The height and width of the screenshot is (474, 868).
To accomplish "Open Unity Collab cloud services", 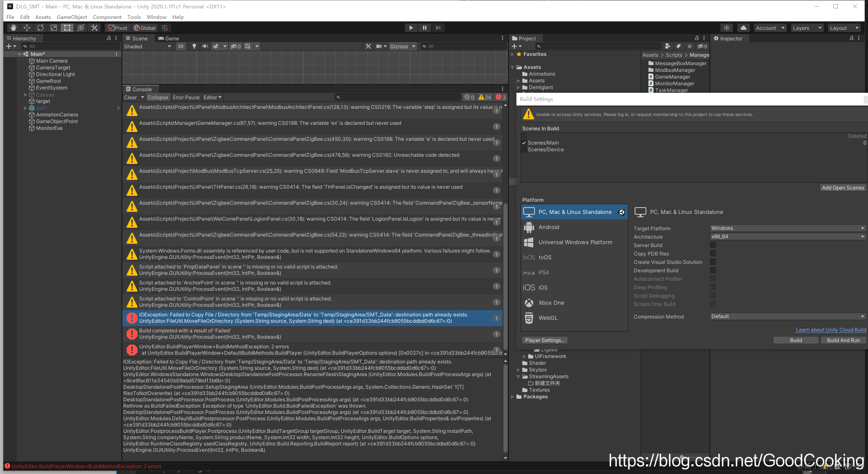I will tap(743, 27).
